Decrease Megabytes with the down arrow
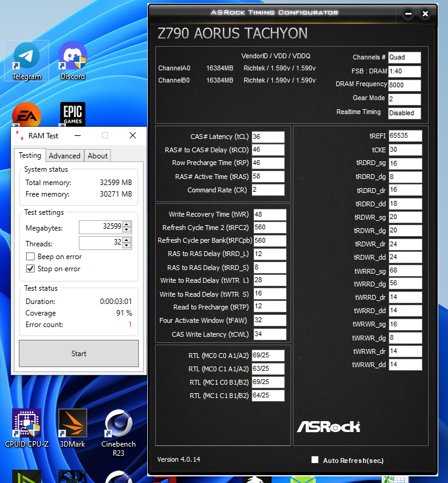The width and height of the screenshot is (448, 483). click(x=127, y=229)
